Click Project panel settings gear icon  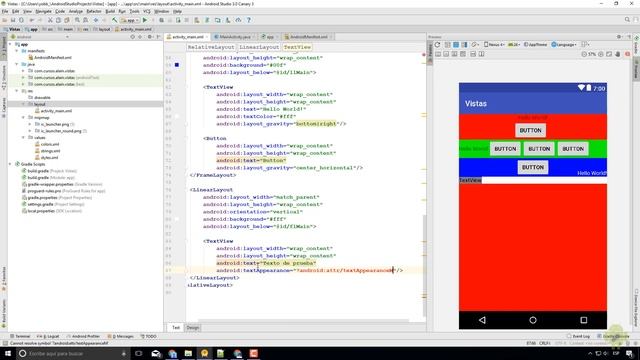[150, 37]
